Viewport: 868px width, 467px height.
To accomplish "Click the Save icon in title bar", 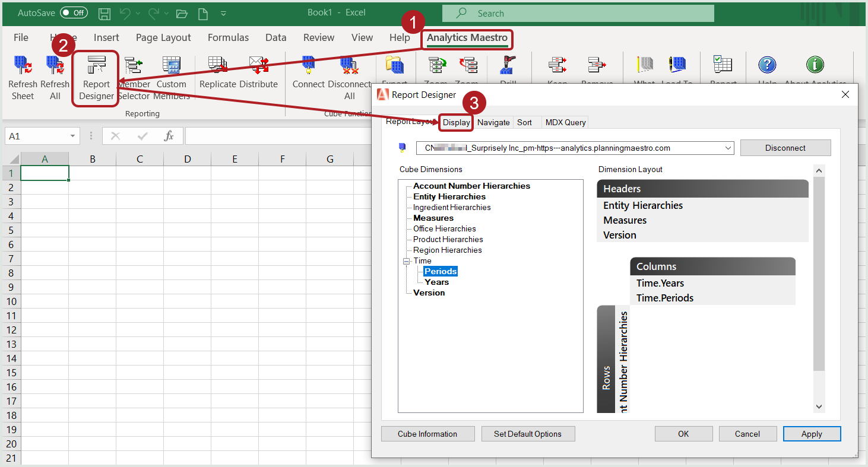I will [104, 13].
